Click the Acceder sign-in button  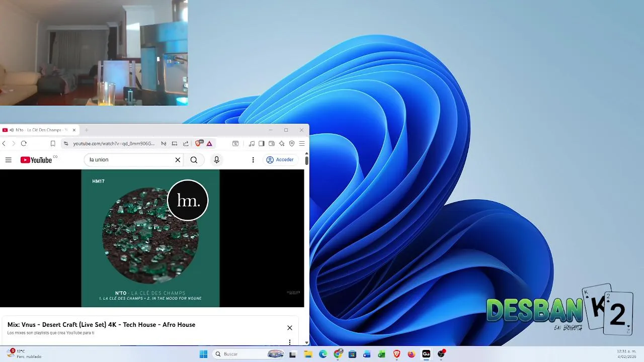tap(280, 160)
